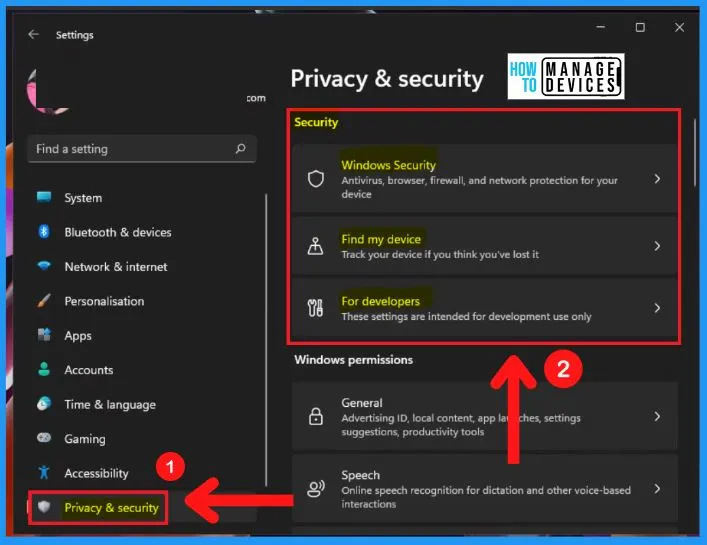Click the Apps icon in sidebar
The height and width of the screenshot is (545, 707).
44,335
